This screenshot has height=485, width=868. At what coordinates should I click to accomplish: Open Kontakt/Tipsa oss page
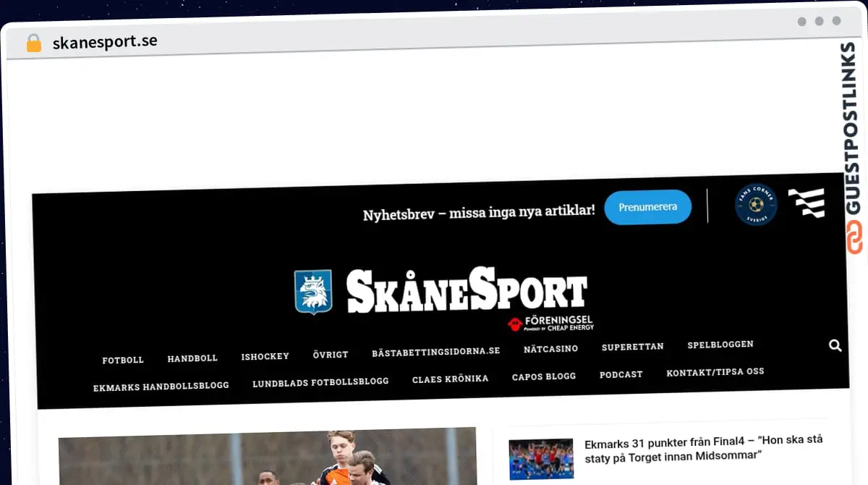(715, 372)
